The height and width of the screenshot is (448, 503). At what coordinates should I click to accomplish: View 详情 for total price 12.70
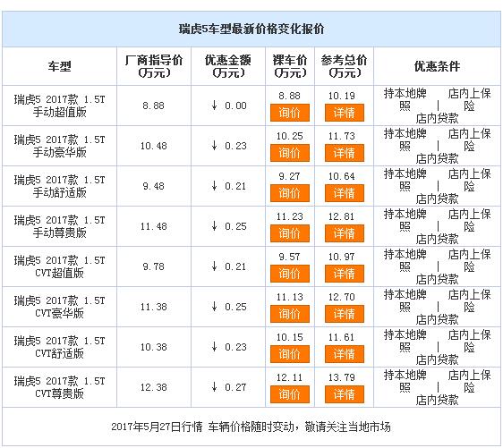[x=345, y=314]
